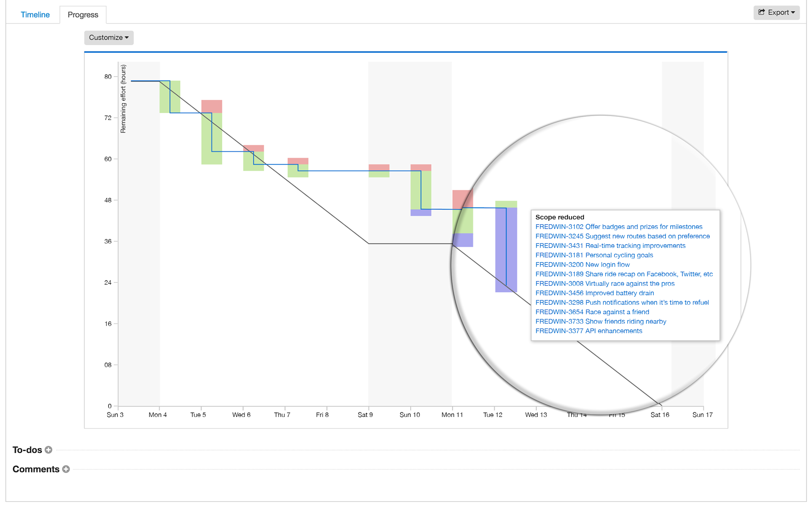Click FREDWIN-3654 Race against a friend

point(592,312)
